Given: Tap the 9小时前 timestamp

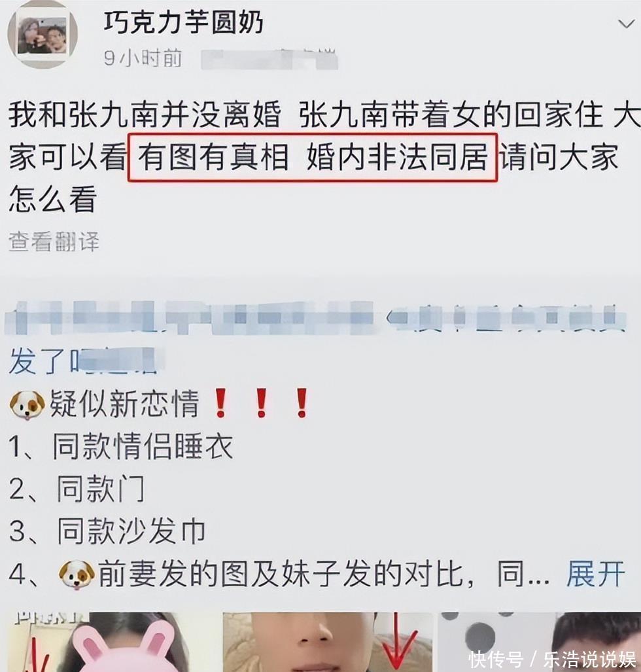Looking at the screenshot, I should (143, 58).
